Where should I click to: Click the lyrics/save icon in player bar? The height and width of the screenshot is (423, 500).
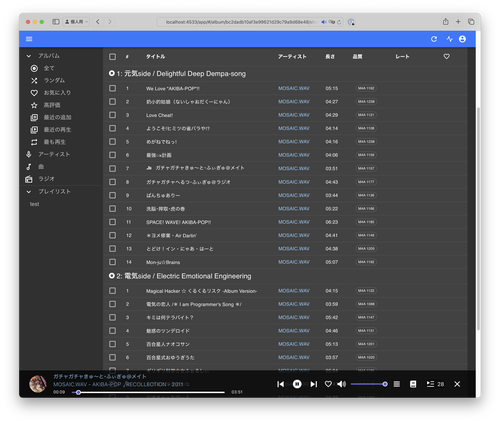pos(413,384)
